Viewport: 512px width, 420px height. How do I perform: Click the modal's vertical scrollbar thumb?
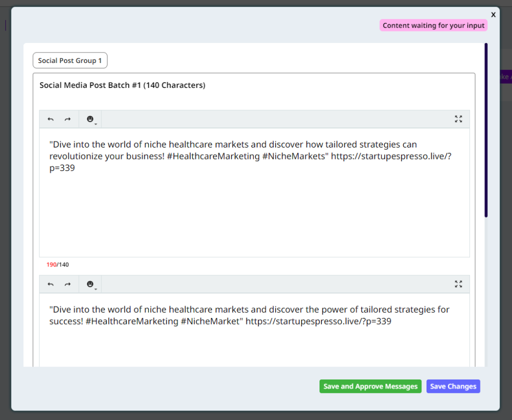485,130
